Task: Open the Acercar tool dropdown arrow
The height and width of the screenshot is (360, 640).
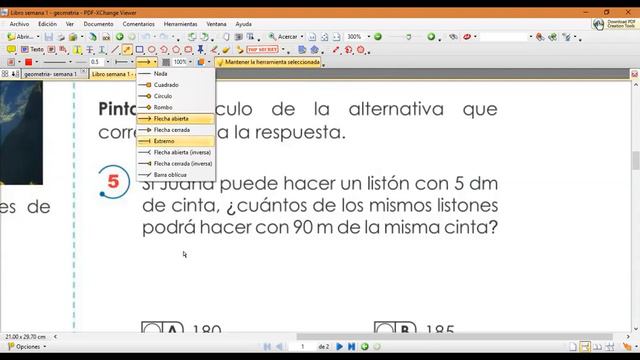Action: point(302,37)
